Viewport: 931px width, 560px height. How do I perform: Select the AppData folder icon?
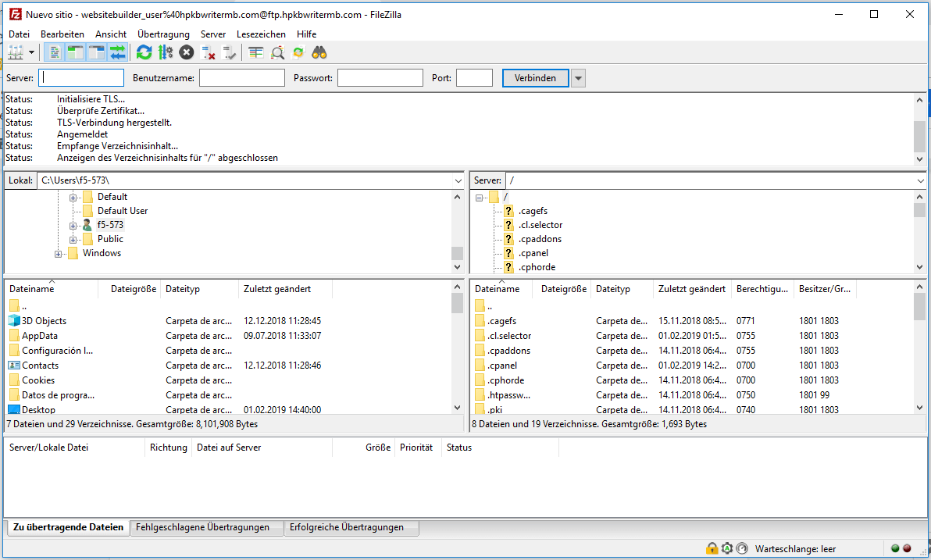tap(14, 336)
